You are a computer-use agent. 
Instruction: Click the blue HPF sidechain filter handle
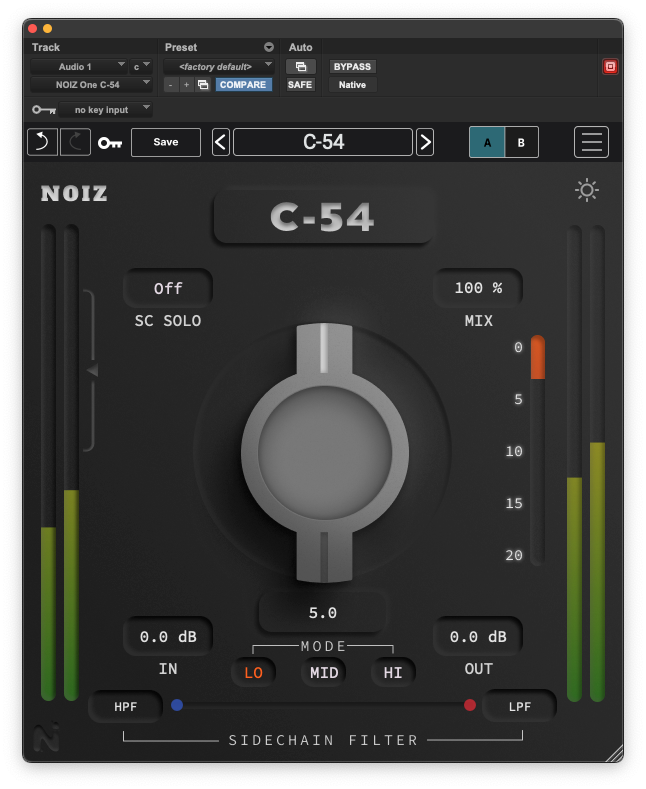tap(177, 705)
